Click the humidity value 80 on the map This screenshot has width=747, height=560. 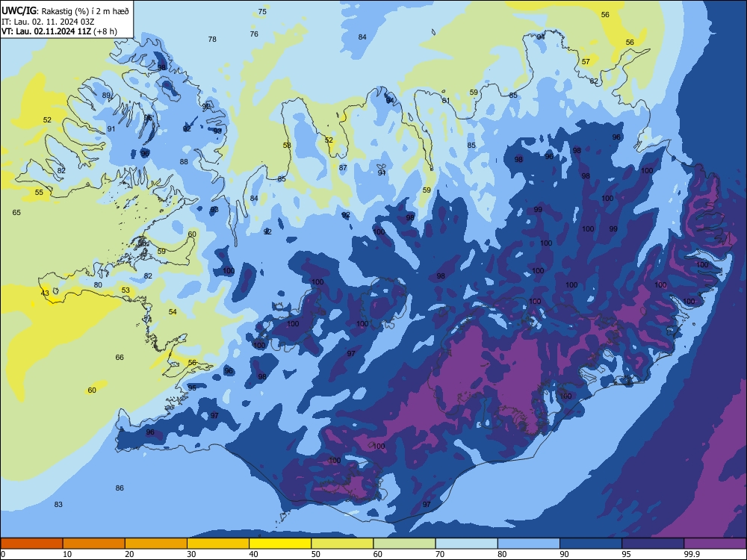click(98, 284)
